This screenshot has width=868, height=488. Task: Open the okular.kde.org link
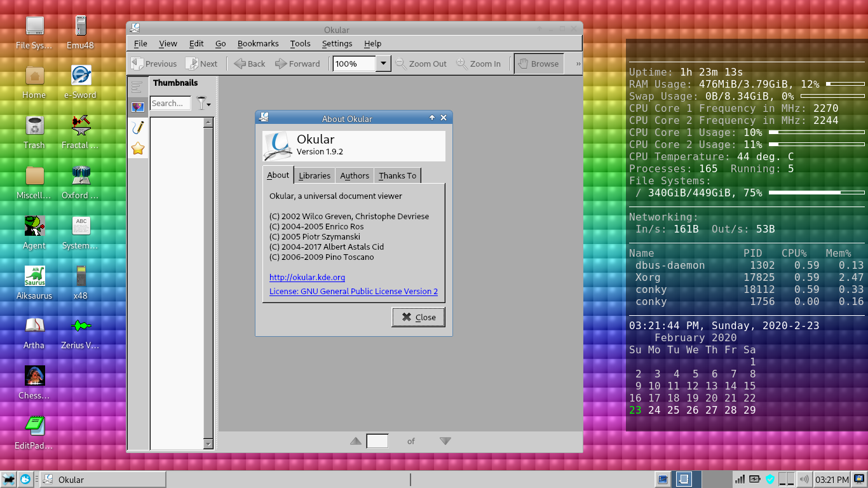click(x=307, y=277)
